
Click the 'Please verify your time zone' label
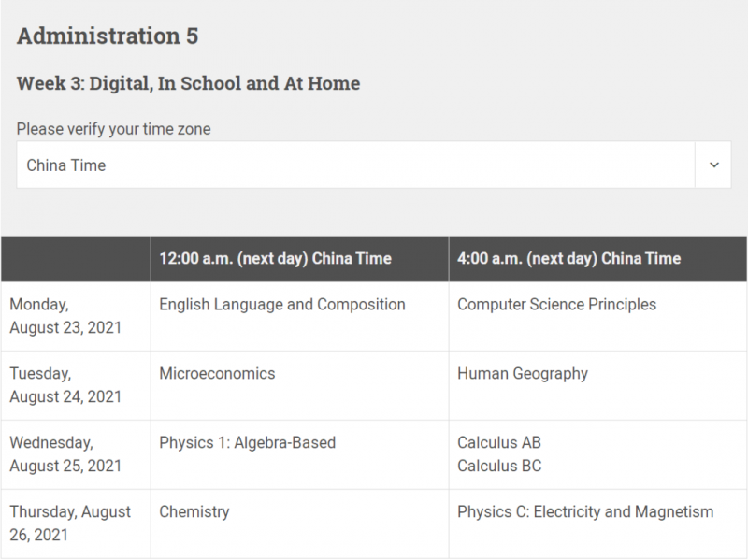coord(113,129)
